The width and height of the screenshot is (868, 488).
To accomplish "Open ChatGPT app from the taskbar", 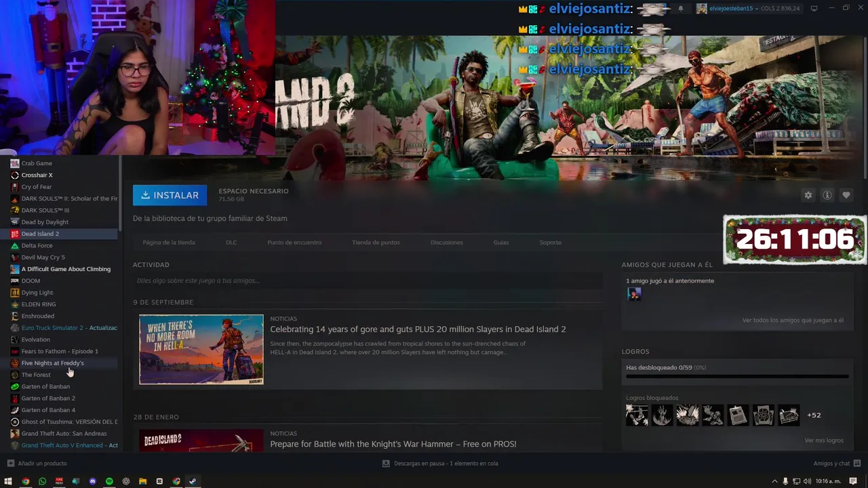I will 126,481.
